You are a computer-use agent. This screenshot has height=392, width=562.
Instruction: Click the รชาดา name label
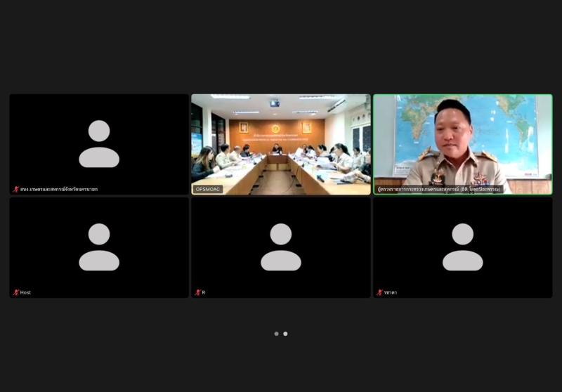(x=391, y=292)
